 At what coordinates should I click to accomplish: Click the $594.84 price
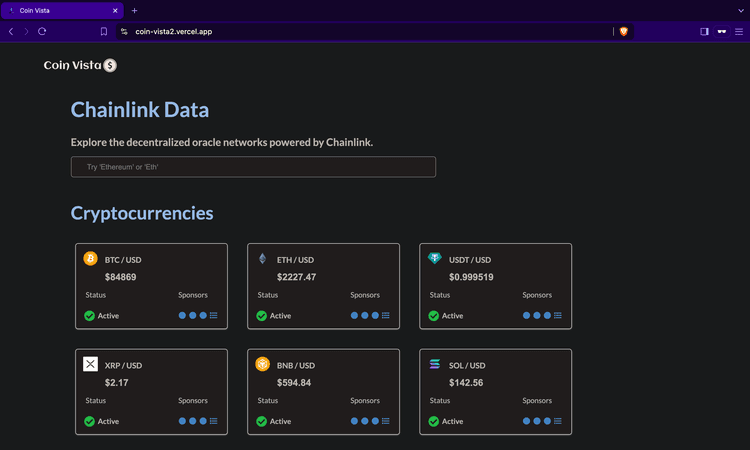pyautogui.click(x=294, y=383)
